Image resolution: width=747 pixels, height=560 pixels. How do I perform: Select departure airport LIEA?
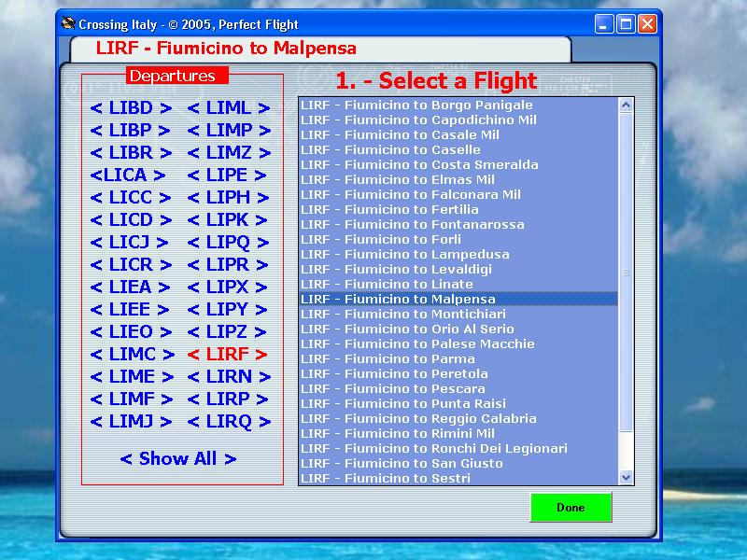pyautogui.click(x=130, y=287)
